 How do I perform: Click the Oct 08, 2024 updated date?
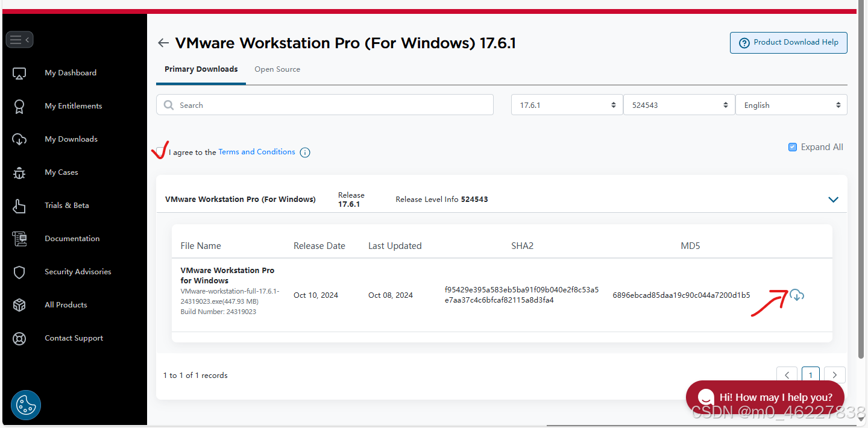click(x=391, y=295)
